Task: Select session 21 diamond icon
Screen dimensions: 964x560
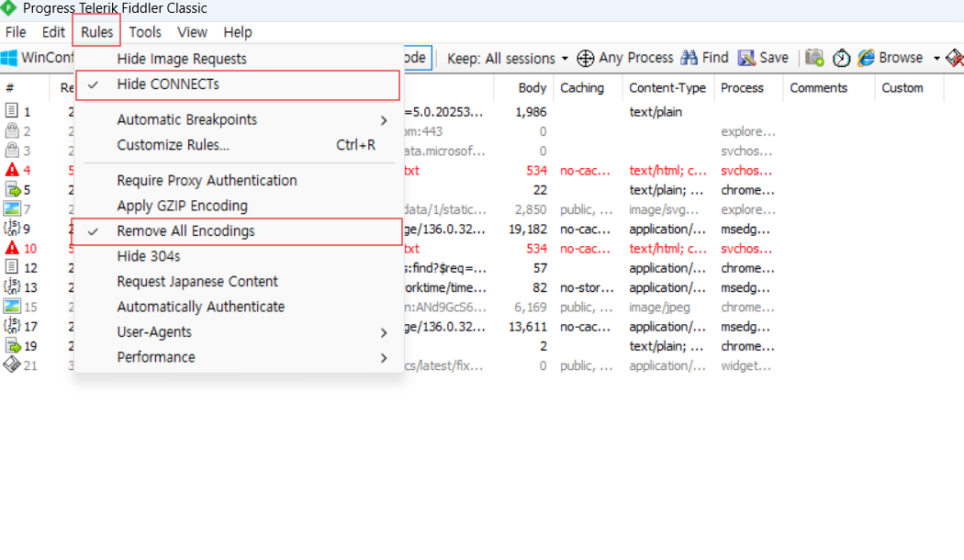Action: [12, 364]
